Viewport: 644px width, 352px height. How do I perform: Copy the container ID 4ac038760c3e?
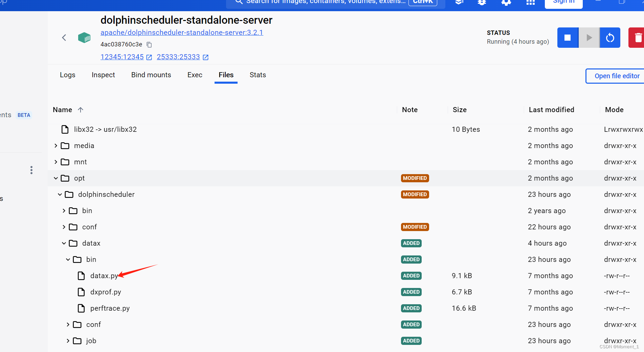pyautogui.click(x=149, y=44)
